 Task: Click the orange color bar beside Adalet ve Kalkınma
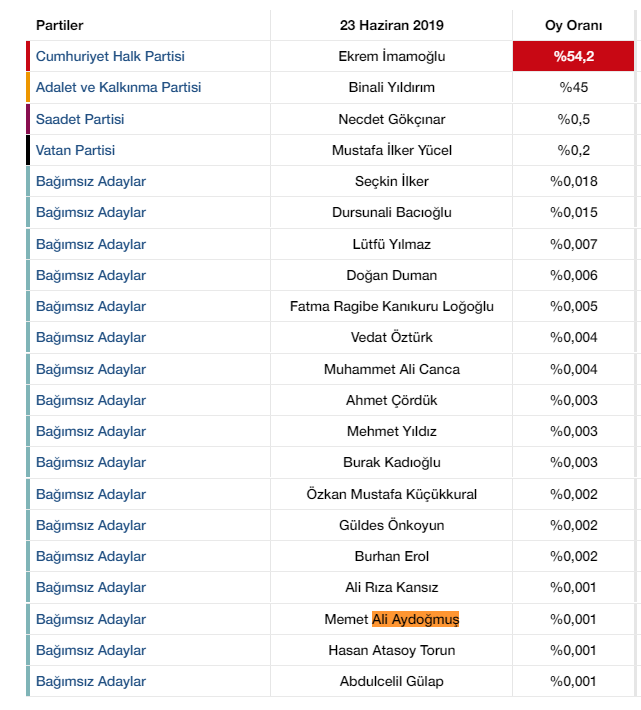point(28,87)
